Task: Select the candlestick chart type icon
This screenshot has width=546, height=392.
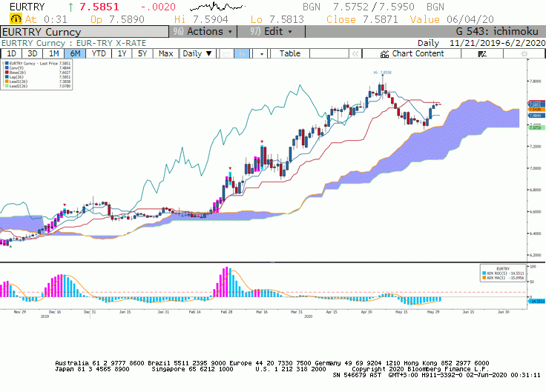Action: click(242, 53)
